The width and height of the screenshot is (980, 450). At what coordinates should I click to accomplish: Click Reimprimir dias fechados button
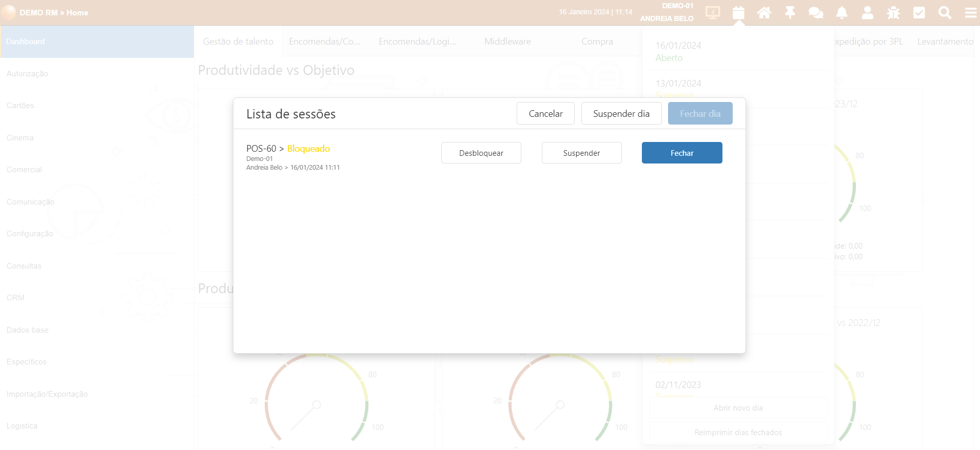pos(738,433)
